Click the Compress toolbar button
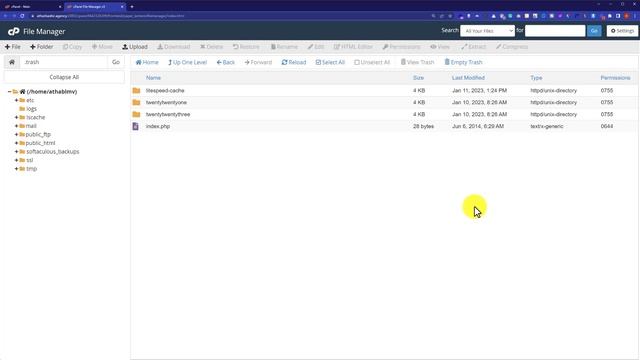This screenshot has height=360, width=640. tap(512, 47)
